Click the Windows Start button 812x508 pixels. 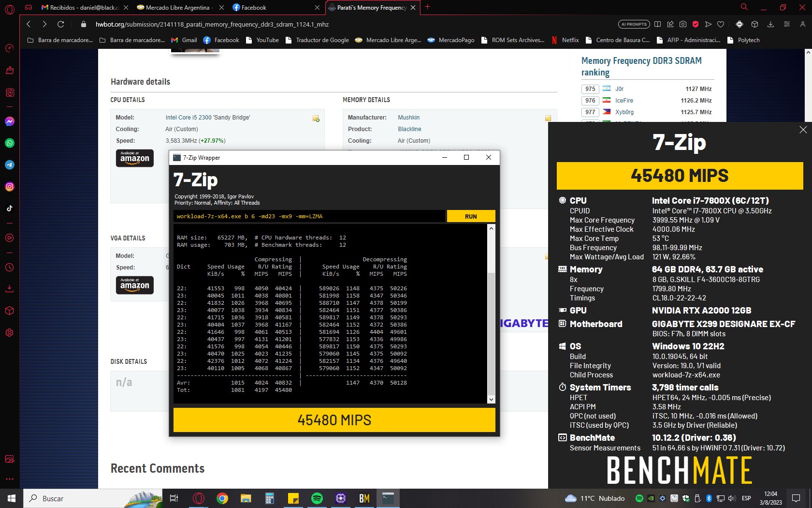pos(12,498)
